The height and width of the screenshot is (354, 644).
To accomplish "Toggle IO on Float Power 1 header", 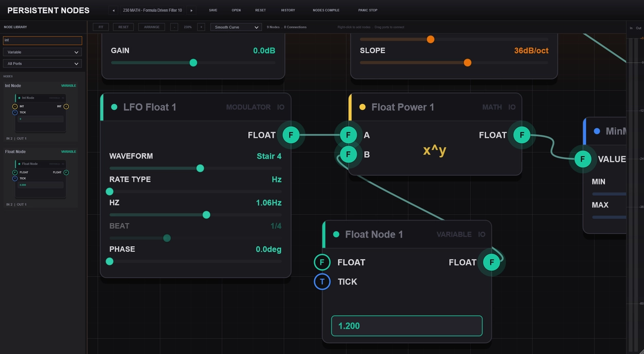I will 512,107.
